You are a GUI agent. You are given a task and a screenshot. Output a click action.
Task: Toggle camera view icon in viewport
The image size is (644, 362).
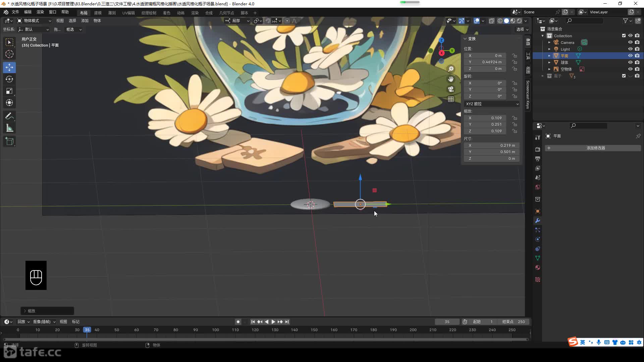pyautogui.click(x=451, y=89)
